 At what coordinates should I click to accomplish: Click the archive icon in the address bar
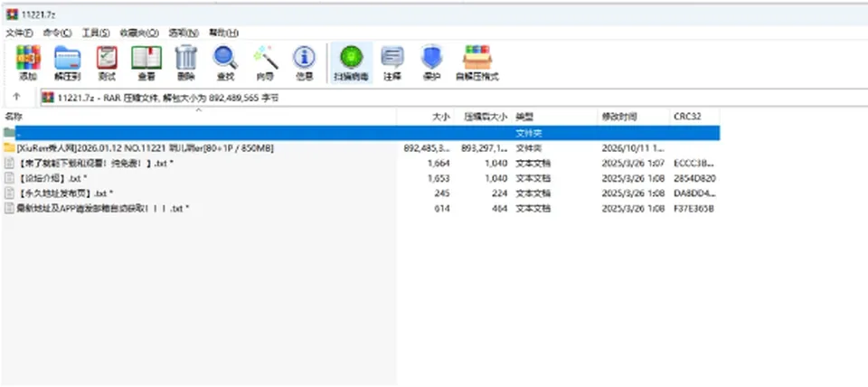pos(48,98)
